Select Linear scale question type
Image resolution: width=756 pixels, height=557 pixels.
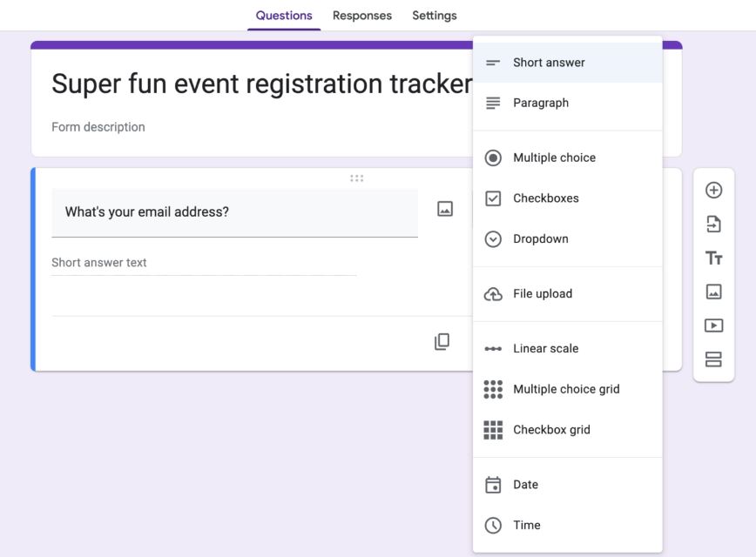coord(545,349)
